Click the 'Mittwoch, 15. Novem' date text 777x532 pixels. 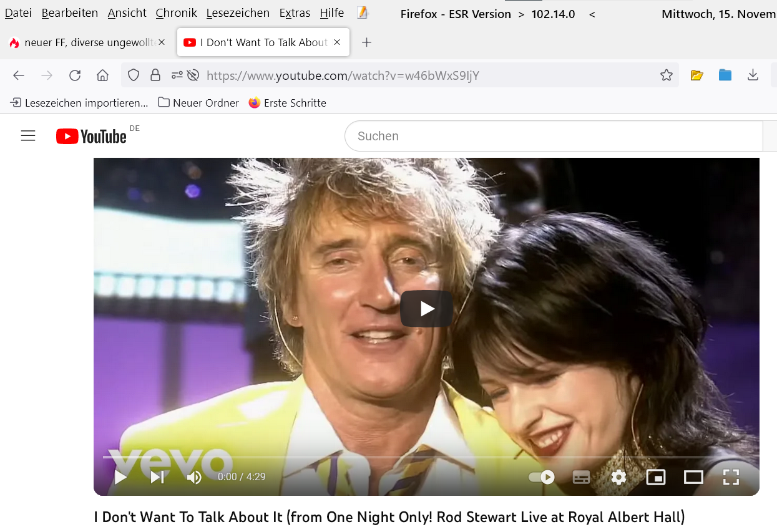tap(719, 14)
